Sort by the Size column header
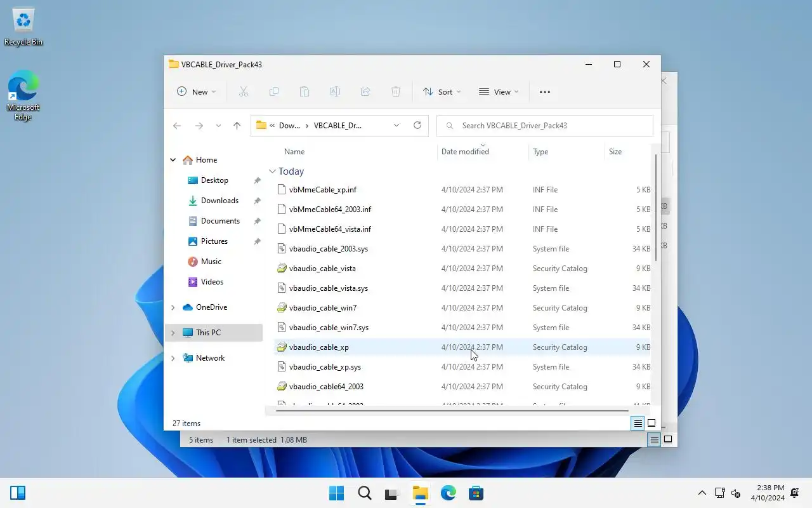The image size is (812, 508). tap(615, 152)
